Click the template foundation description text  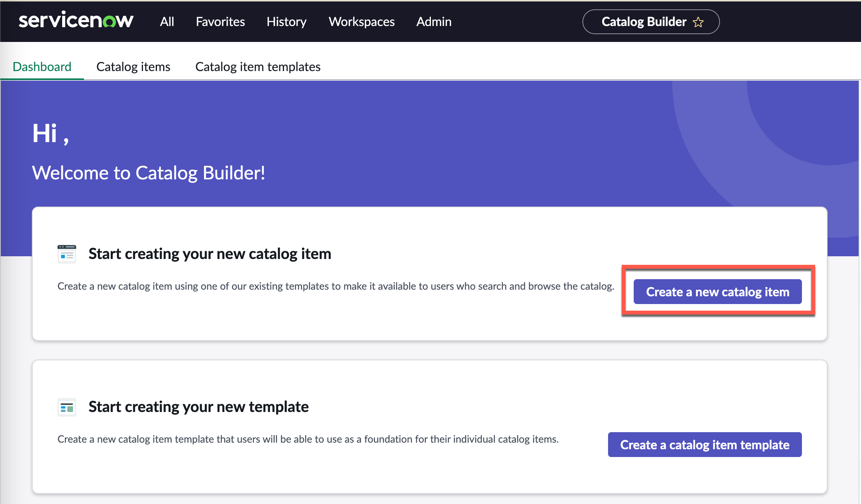308,439
